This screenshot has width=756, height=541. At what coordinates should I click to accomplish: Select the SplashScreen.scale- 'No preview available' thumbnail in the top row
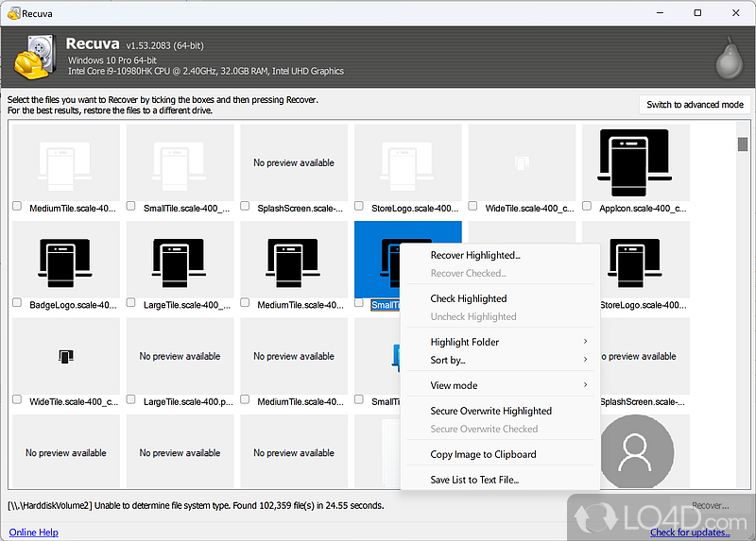pos(294,162)
